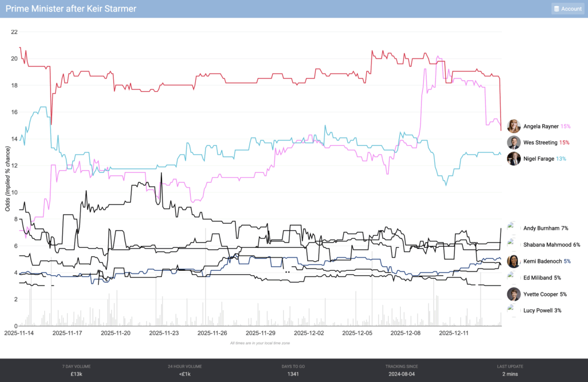Click the 2025-12-02 date on the x-axis
Viewport: 588px width, 382px height.
click(x=310, y=333)
